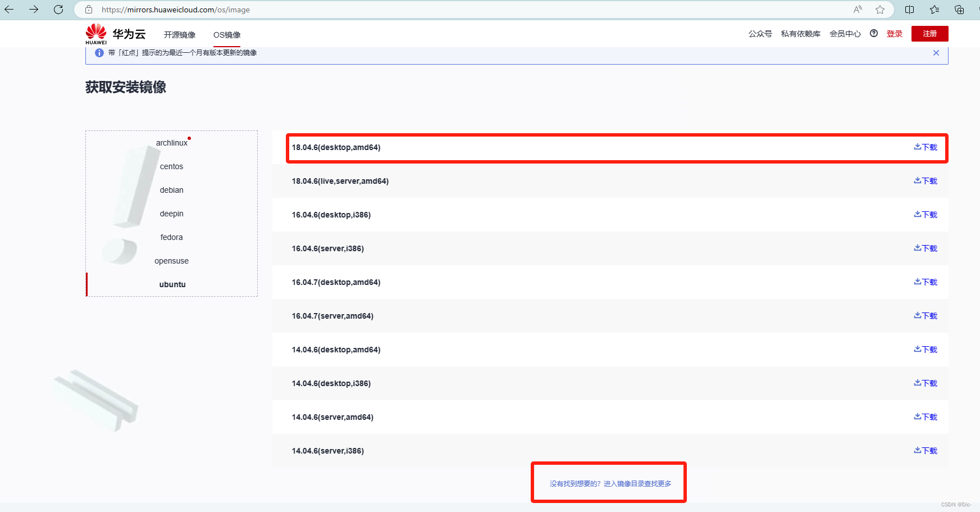Click the Huawei Cloud logo
The height and width of the screenshot is (512, 980).
(x=116, y=34)
